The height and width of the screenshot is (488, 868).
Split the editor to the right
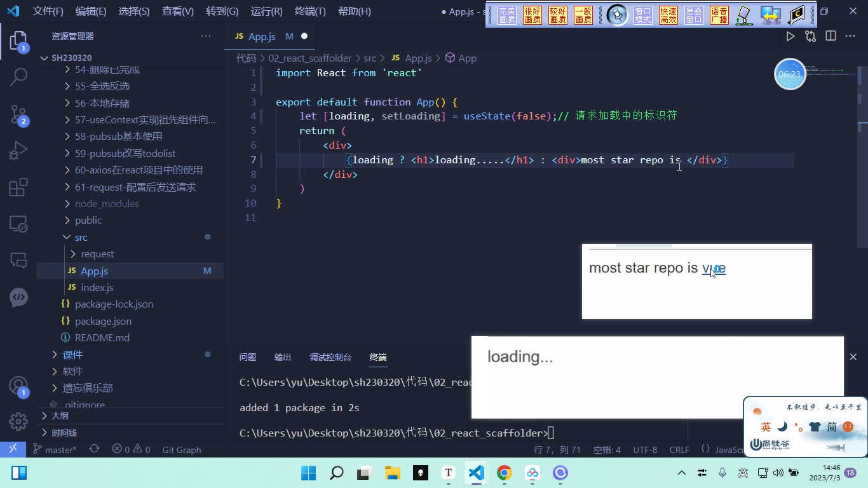point(831,36)
